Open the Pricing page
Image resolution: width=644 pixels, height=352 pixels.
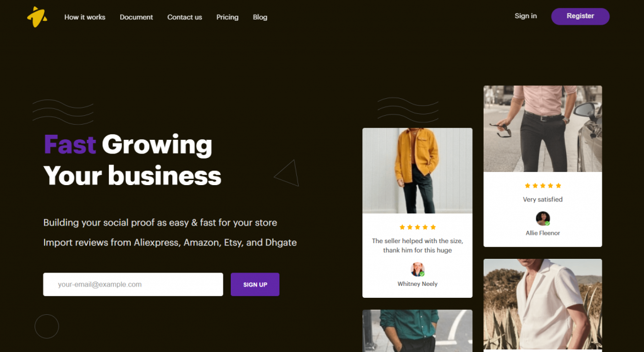click(x=227, y=17)
